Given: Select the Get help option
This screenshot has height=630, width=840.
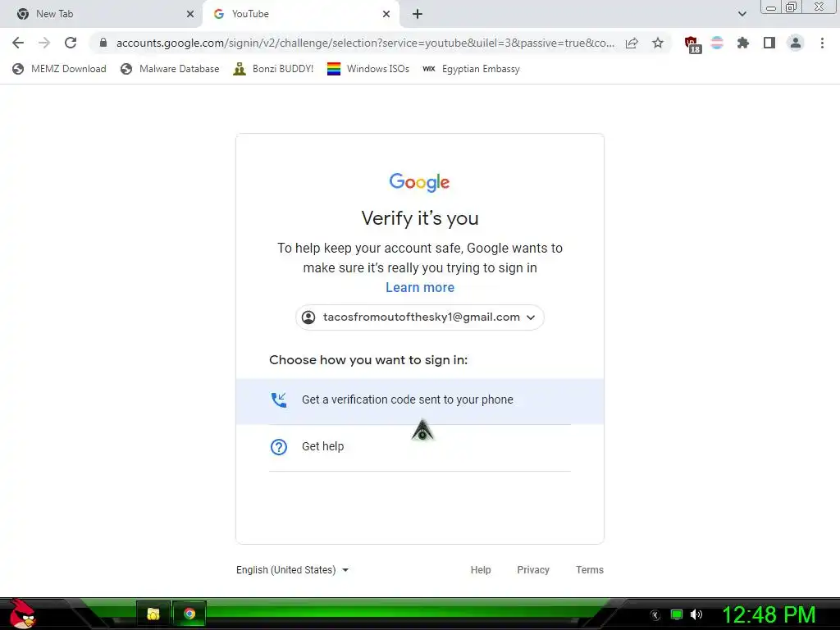Looking at the screenshot, I should pyautogui.click(x=420, y=447).
